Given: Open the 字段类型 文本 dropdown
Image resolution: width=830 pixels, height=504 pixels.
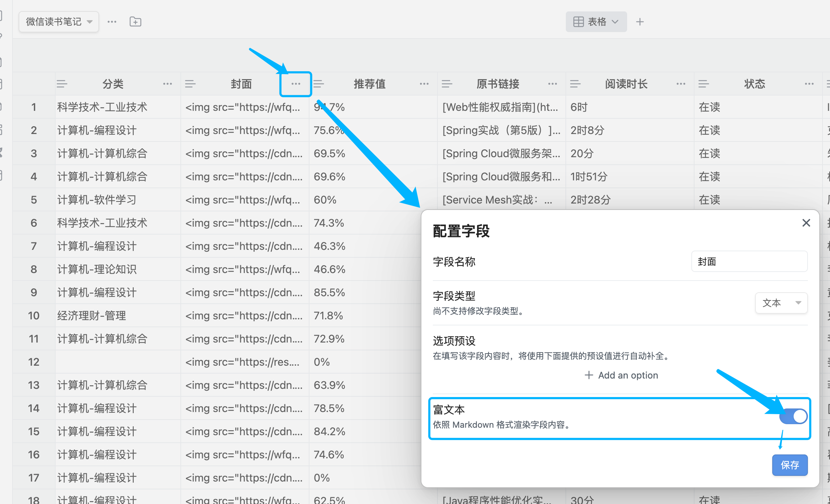Looking at the screenshot, I should tap(781, 303).
